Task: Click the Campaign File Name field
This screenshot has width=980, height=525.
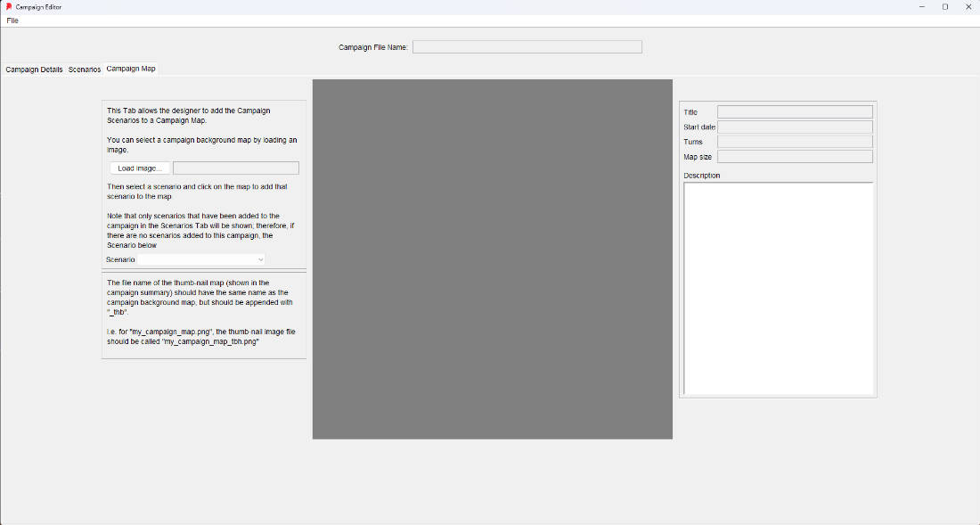Action: [527, 47]
